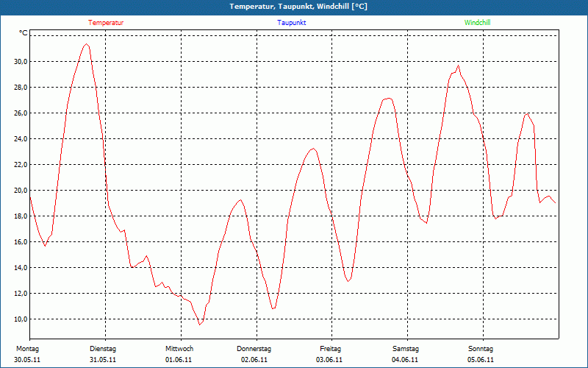Image resolution: width=588 pixels, height=368 pixels.
Task: Click the 18,0 y-axis value
Action: [x=21, y=216]
